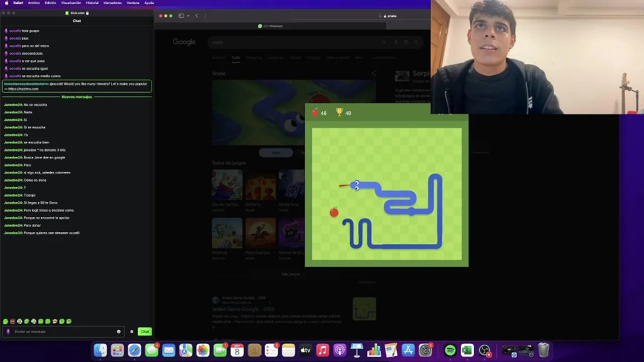Image resolution: width=644 pixels, height=362 pixels.
Task: Open Maps app in the dock
Action: pyautogui.click(x=186, y=350)
